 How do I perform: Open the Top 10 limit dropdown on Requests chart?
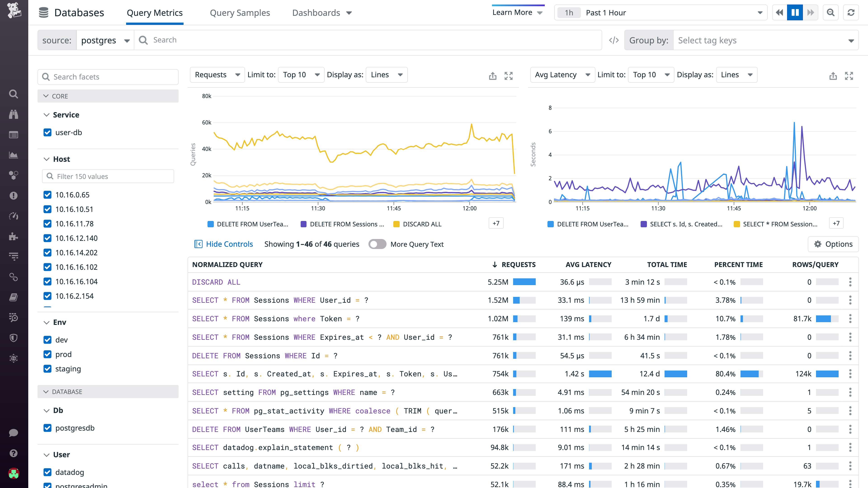coord(301,74)
